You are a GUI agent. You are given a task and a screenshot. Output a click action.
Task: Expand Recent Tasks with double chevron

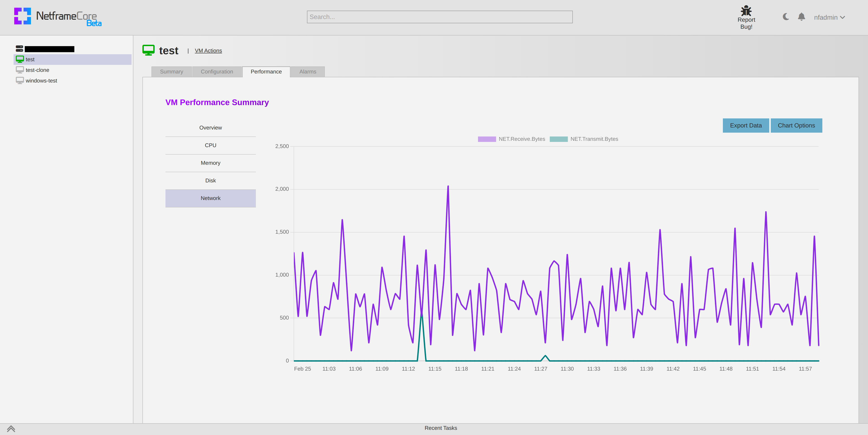[11, 429]
